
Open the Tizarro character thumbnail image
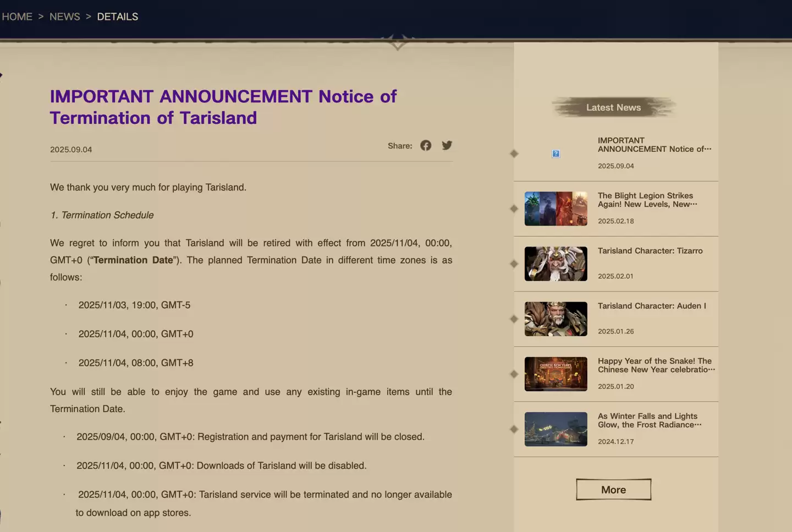pos(555,264)
